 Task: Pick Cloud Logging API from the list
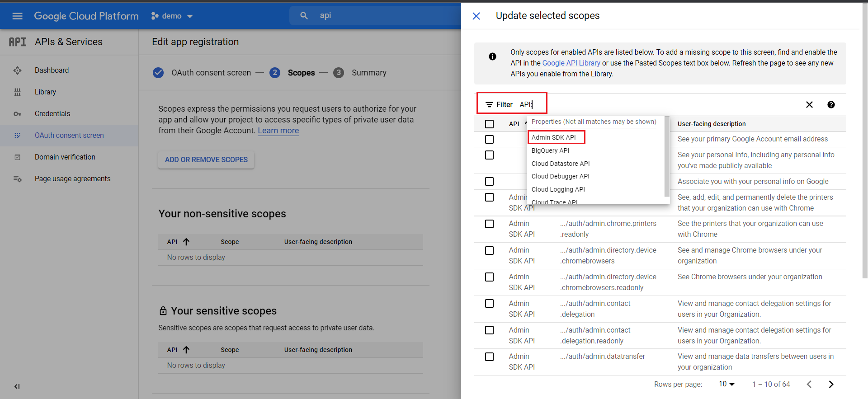[x=558, y=189]
